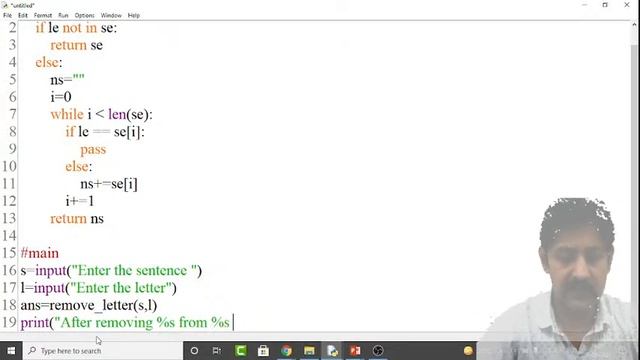Minimize the IDLE window
640x360 pixels.
tap(584, 5)
